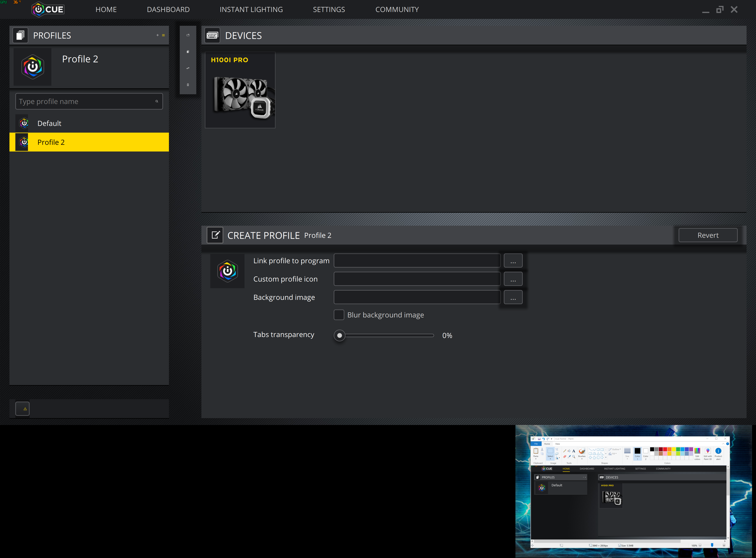Click the Paint zoom slider handle
The width and height of the screenshot is (756, 558).
tap(712, 545)
